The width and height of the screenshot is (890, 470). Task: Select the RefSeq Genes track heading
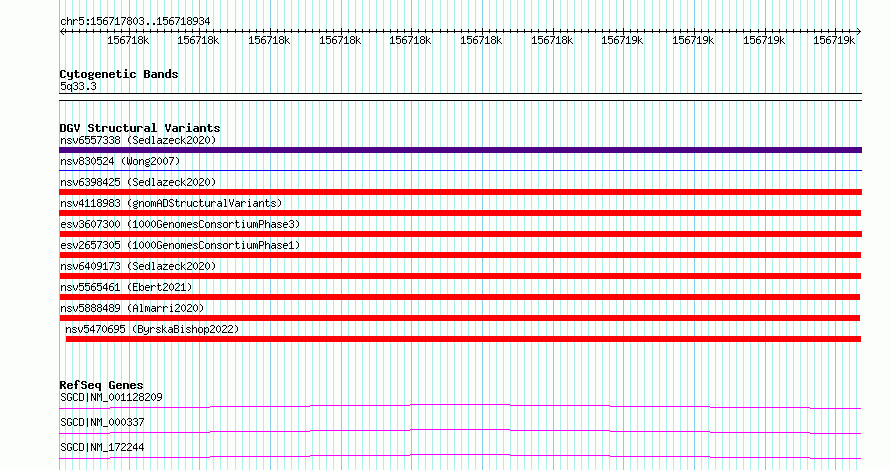click(x=101, y=385)
